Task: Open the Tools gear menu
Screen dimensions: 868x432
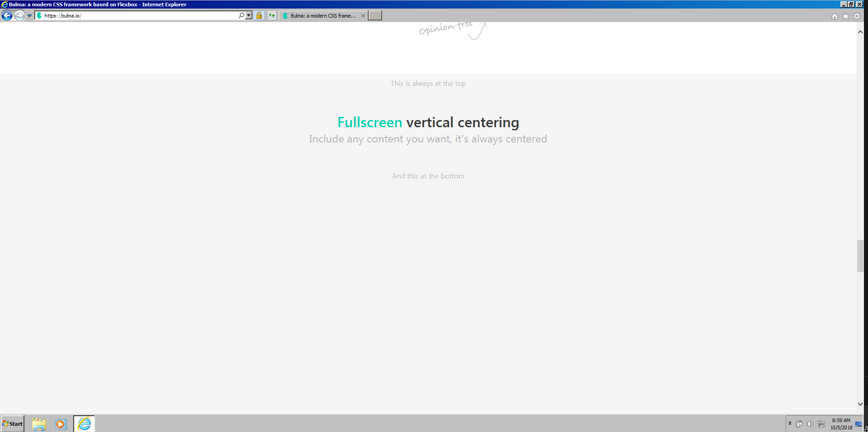Action: 856,16
